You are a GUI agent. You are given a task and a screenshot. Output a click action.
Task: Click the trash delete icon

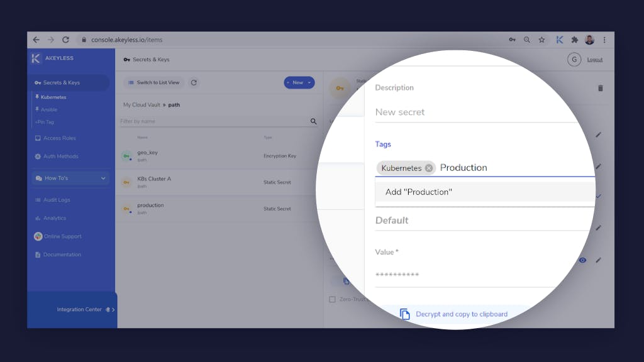click(x=600, y=88)
